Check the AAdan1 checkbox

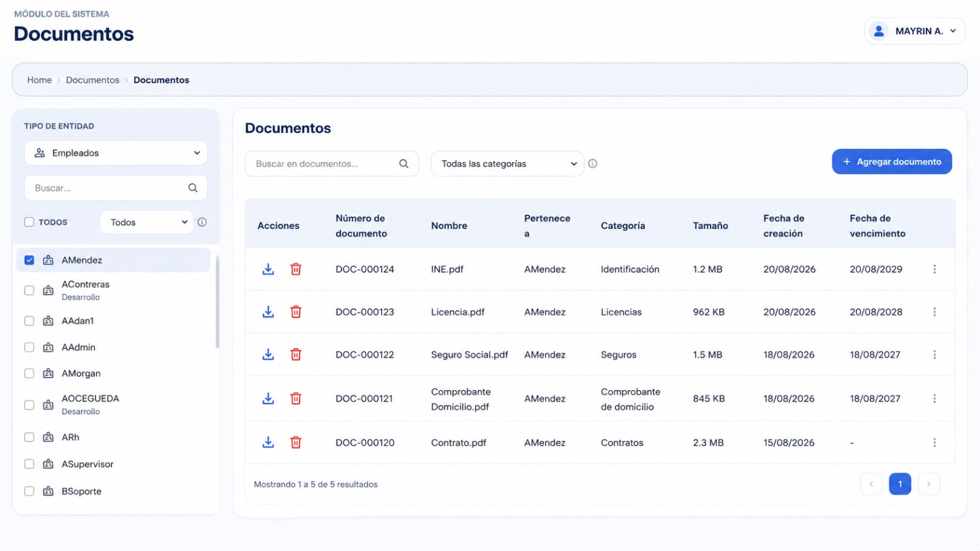pos(29,321)
